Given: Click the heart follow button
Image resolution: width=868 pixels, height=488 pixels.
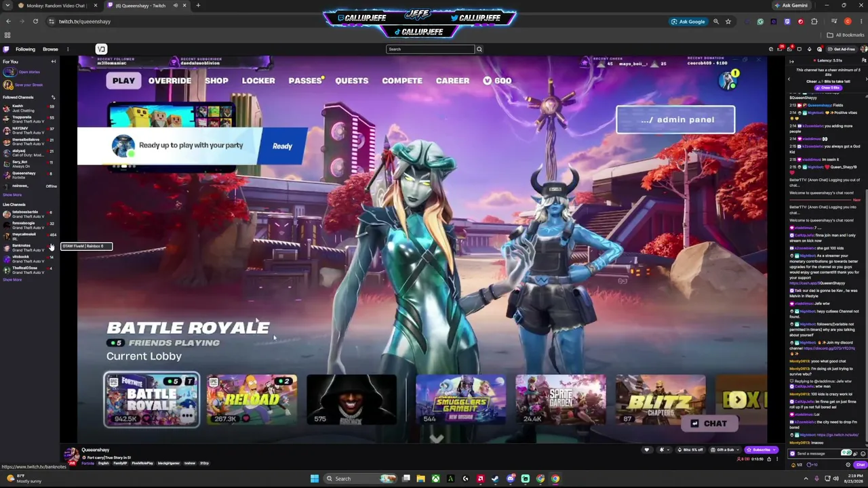Looking at the screenshot, I should [646, 450].
